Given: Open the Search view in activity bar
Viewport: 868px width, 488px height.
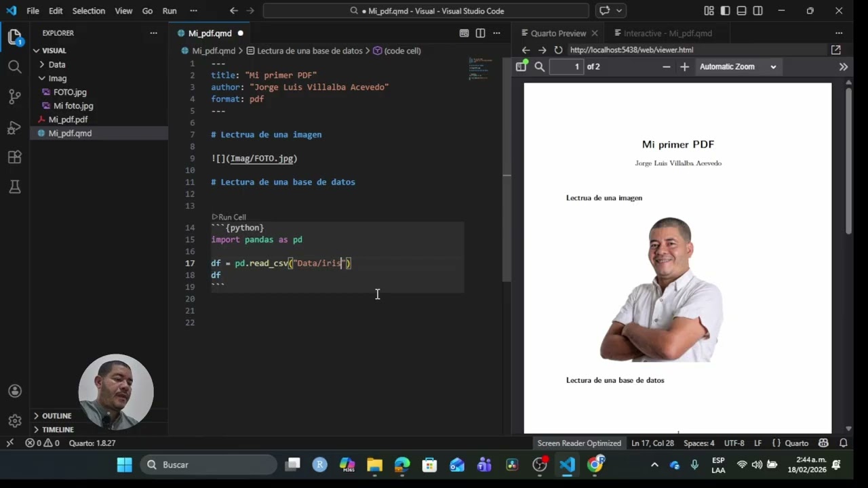Looking at the screenshot, I should tap(14, 66).
